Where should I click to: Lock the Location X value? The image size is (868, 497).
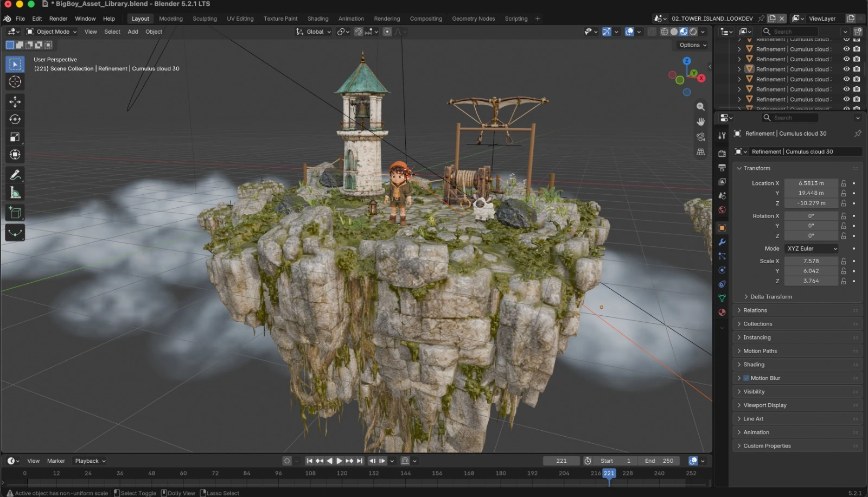coord(844,183)
